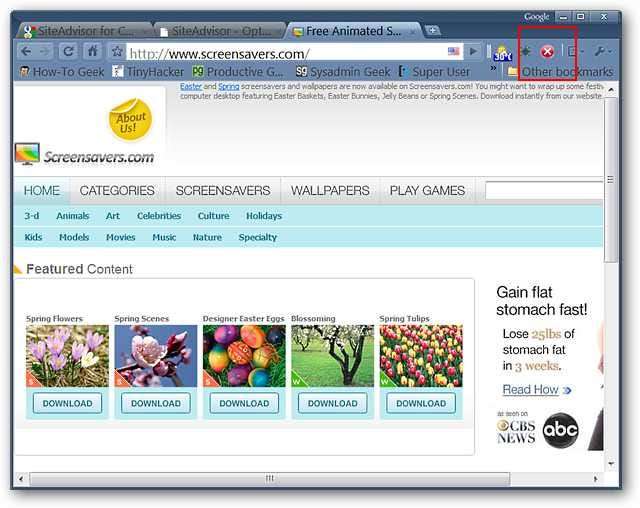This screenshot has width=640, height=508.
Task: Open the Designer Easter Eggs thumbnail
Action: (x=244, y=356)
